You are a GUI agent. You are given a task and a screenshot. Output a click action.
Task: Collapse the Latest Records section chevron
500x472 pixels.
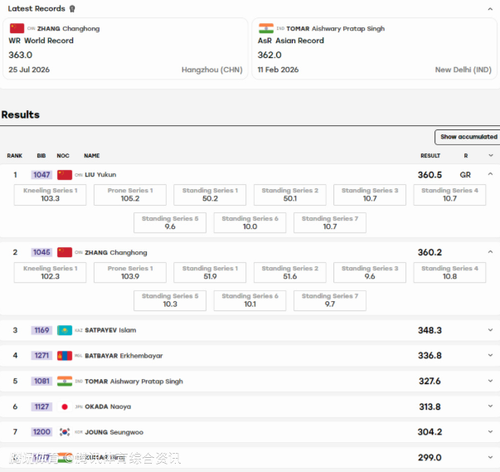[x=490, y=9]
